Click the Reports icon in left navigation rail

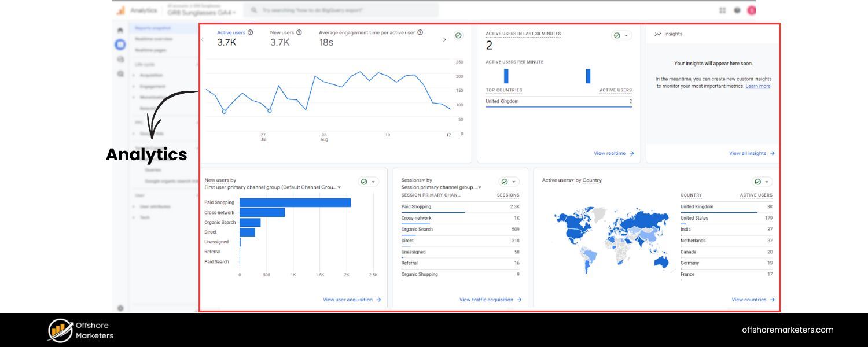tap(120, 45)
